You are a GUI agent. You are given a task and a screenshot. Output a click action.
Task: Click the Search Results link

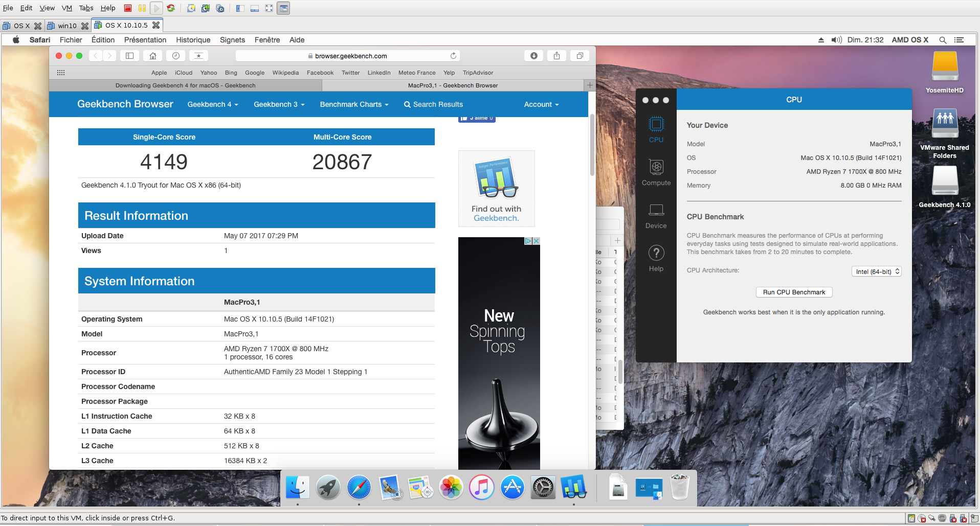pos(433,104)
